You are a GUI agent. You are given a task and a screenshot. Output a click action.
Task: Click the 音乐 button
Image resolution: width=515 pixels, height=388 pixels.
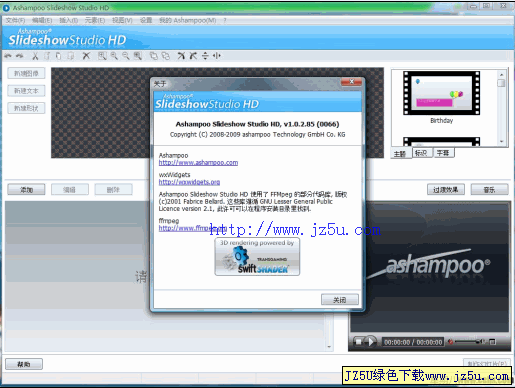tap(489, 190)
